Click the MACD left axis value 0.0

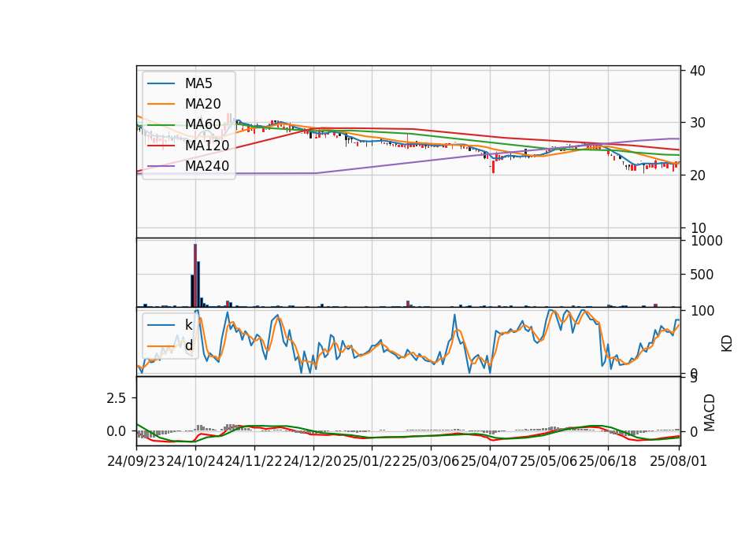(x=117, y=431)
